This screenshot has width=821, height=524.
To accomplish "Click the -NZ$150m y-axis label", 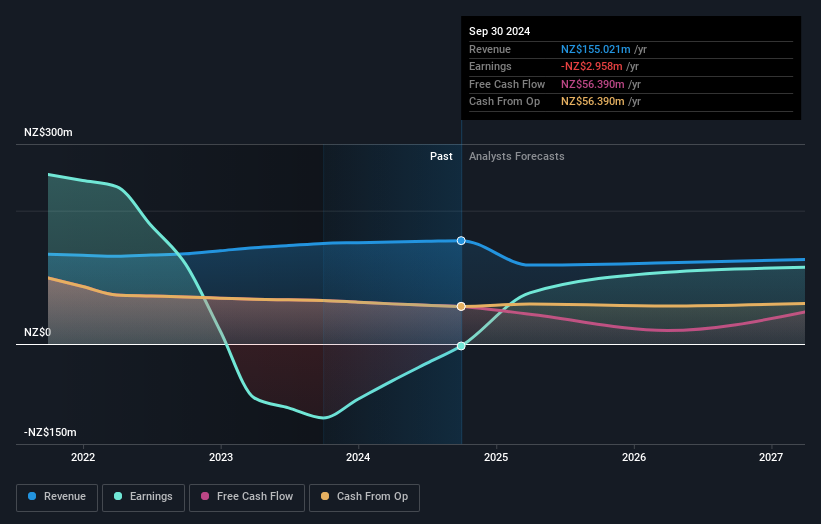I will 50,432.
